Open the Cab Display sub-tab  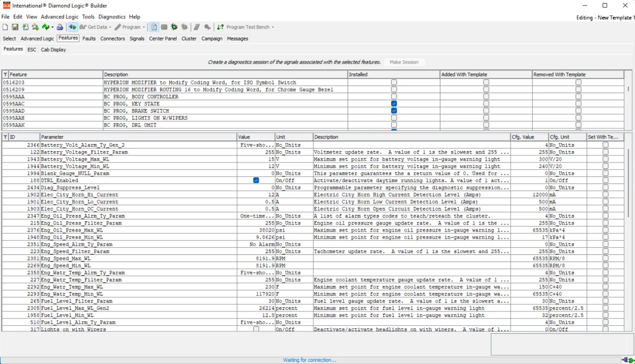click(54, 50)
